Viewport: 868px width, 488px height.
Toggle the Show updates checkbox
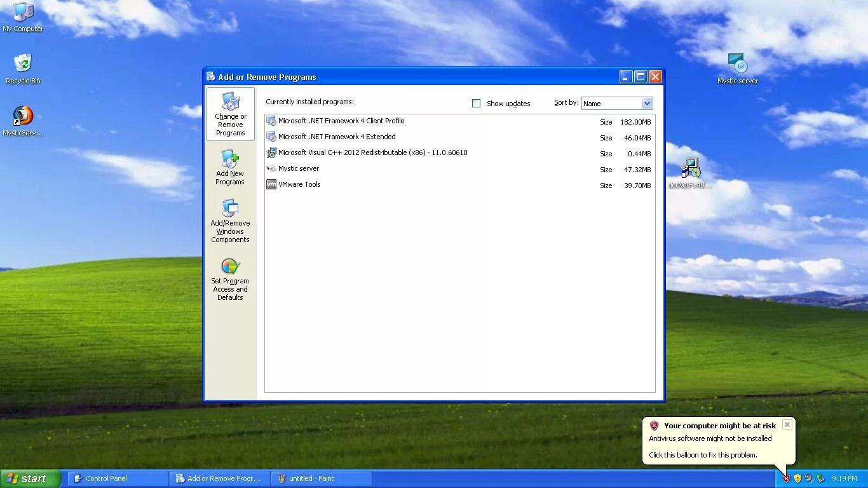[x=476, y=103]
